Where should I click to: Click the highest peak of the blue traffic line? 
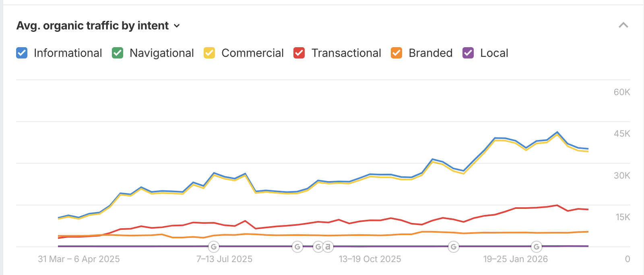557,131
